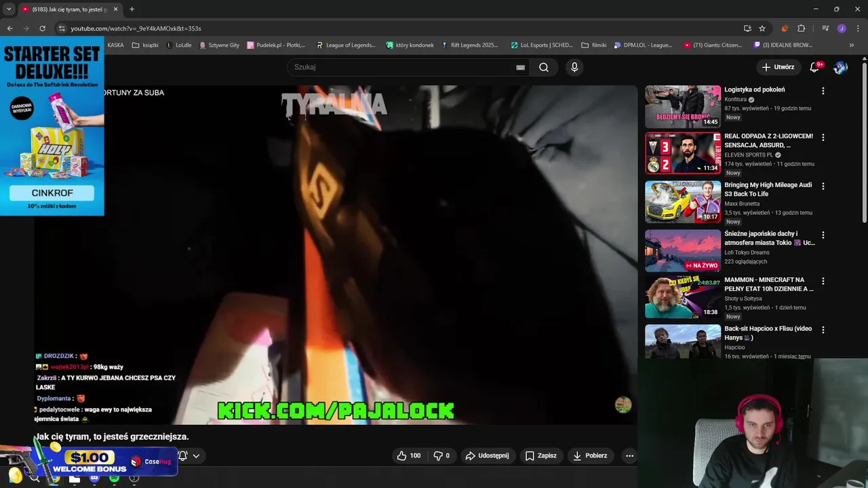The width and height of the screenshot is (868, 488).
Task: Open YouTube notifications bell
Action: coord(815,67)
